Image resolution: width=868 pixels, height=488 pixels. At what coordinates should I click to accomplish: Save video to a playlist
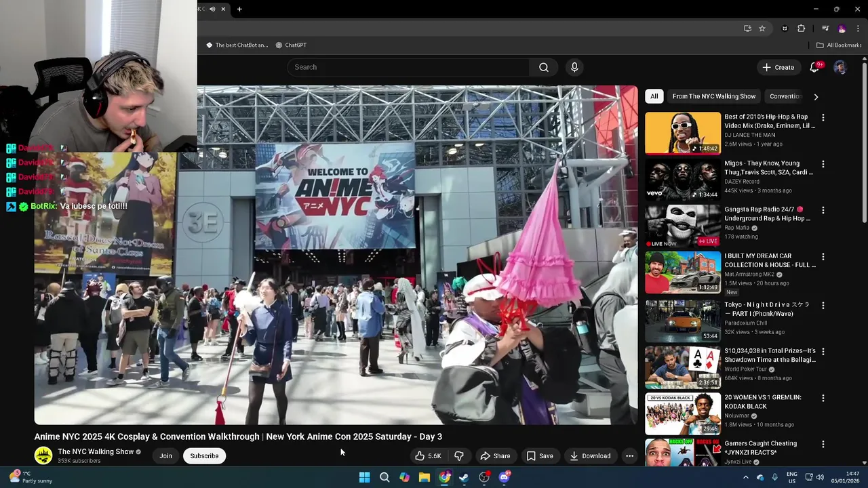click(539, 456)
